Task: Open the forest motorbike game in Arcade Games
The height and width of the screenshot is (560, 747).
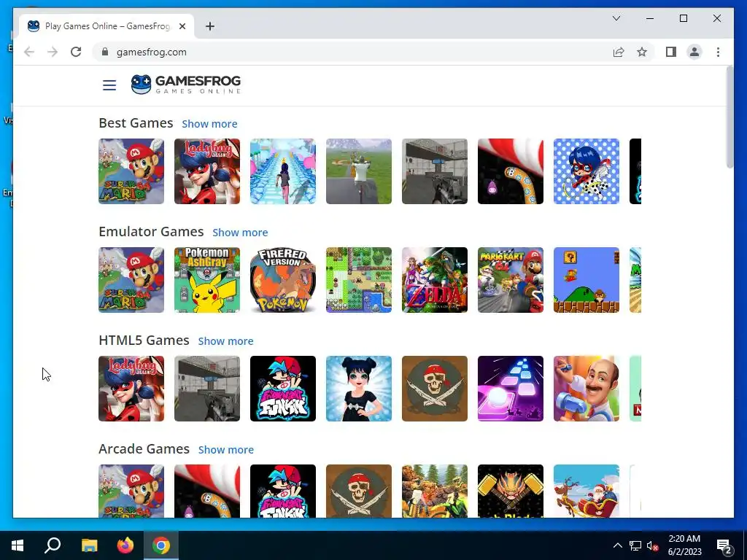Action: (x=435, y=491)
